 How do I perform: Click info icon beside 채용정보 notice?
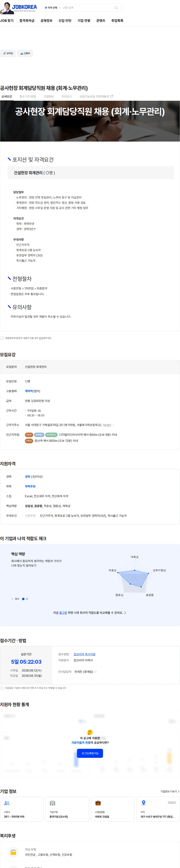pyautogui.click(x=2, y=338)
